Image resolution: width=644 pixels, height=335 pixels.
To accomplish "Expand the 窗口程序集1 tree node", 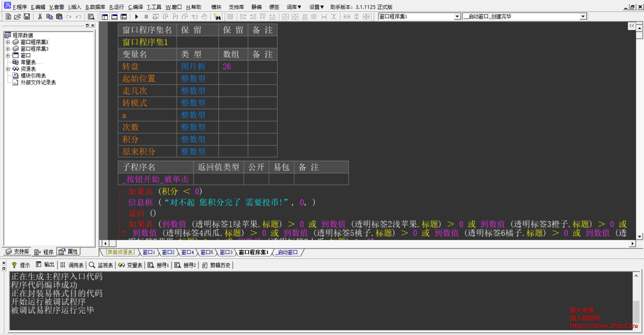I will [x=8, y=42].
